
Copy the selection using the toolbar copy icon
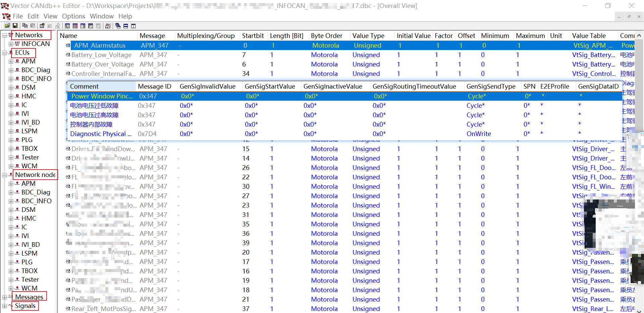pos(25,26)
